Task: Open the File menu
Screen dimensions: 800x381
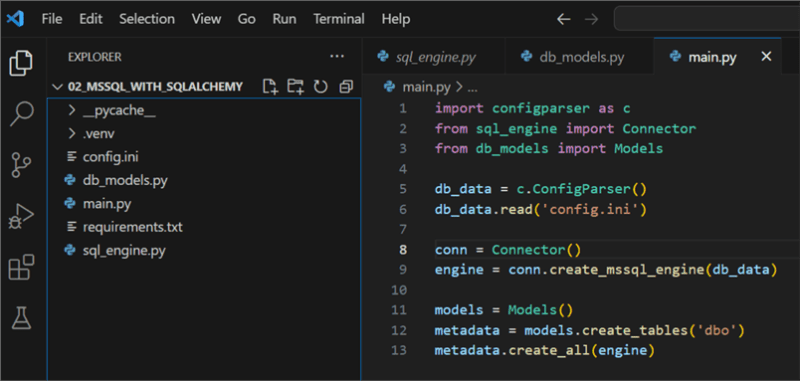Action: pos(52,19)
